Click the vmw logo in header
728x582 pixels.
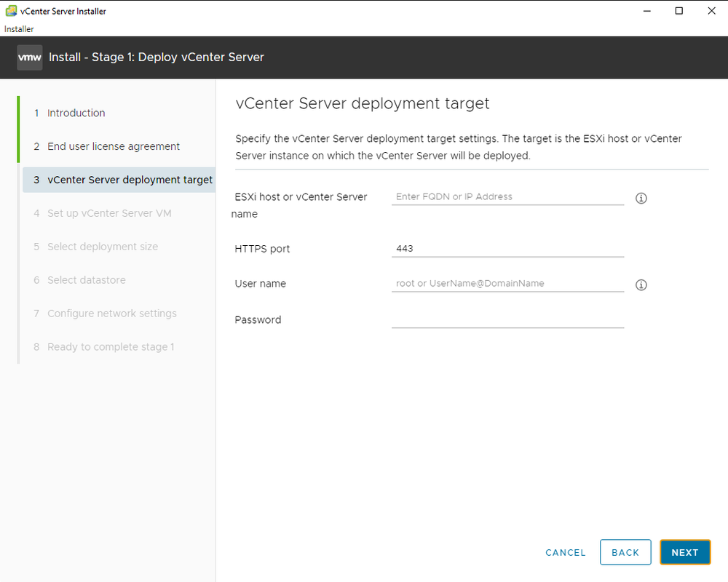coord(30,57)
